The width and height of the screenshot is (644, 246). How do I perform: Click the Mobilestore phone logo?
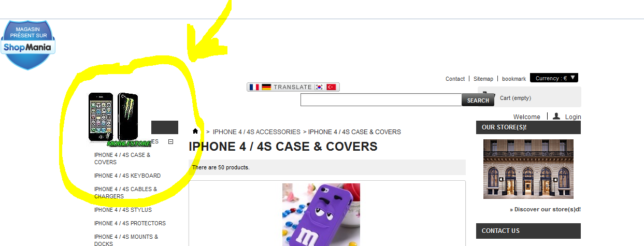(119, 120)
